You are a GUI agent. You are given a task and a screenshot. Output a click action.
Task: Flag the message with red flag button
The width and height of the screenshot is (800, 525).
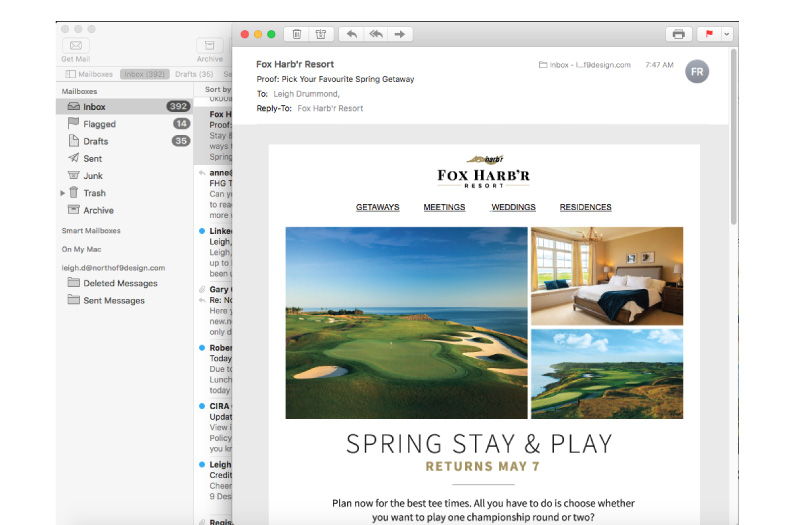(x=710, y=34)
